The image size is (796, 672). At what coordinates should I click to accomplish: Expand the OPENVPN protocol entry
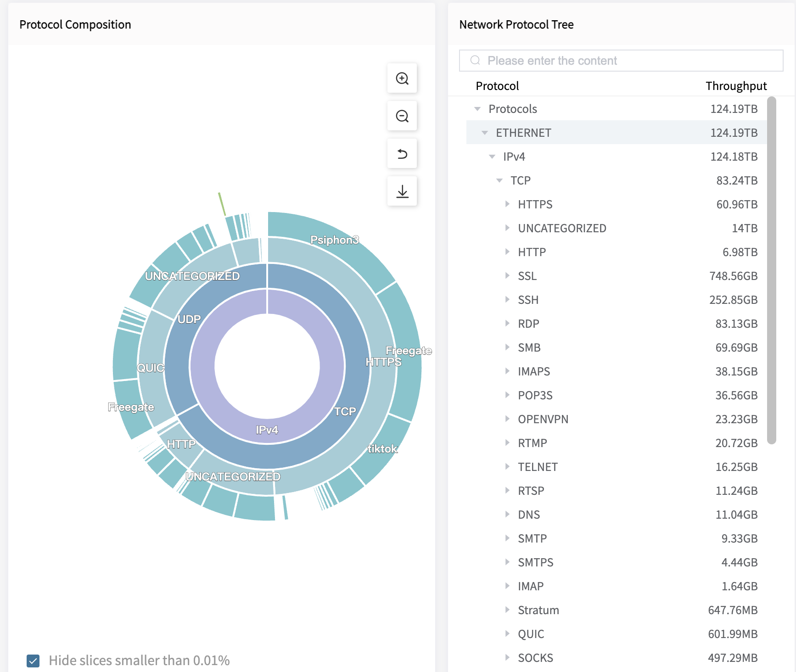(x=507, y=419)
